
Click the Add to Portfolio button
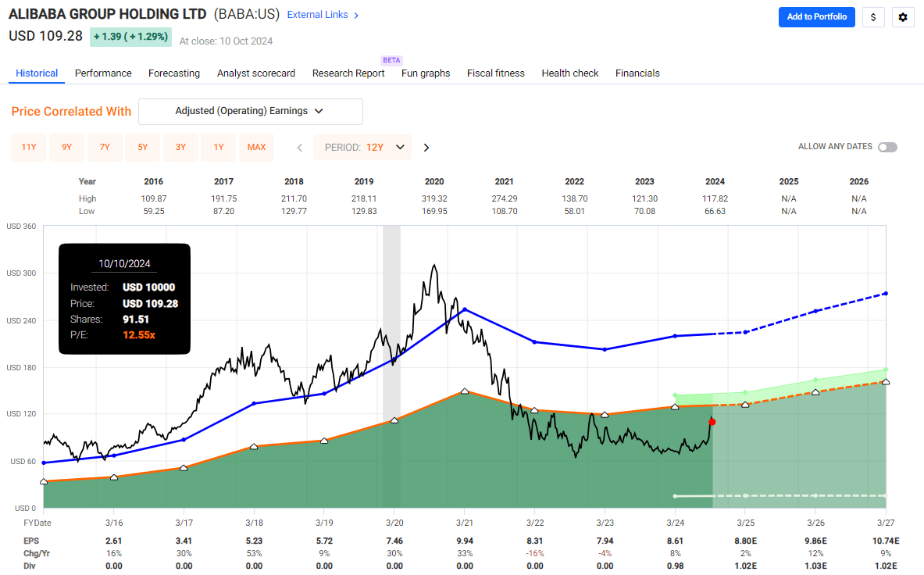[x=816, y=17]
